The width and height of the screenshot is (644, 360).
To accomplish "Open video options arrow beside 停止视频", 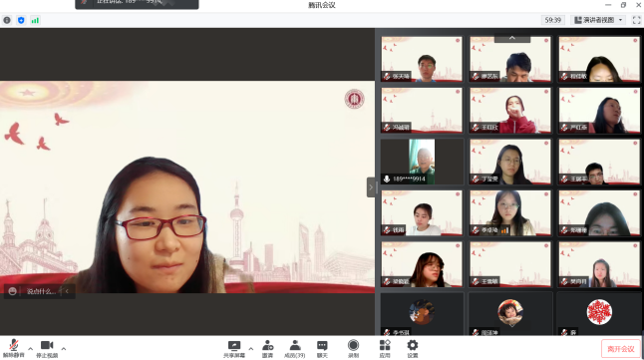I will click(x=64, y=348).
